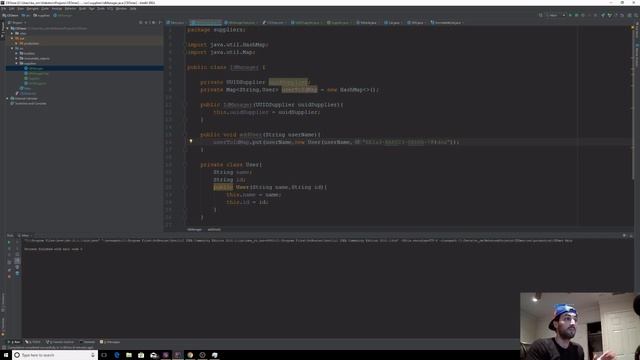The width and height of the screenshot is (640, 360).
Task: Click the red pin/close icon in Run panel sidebar
Action: (x=9, y=276)
